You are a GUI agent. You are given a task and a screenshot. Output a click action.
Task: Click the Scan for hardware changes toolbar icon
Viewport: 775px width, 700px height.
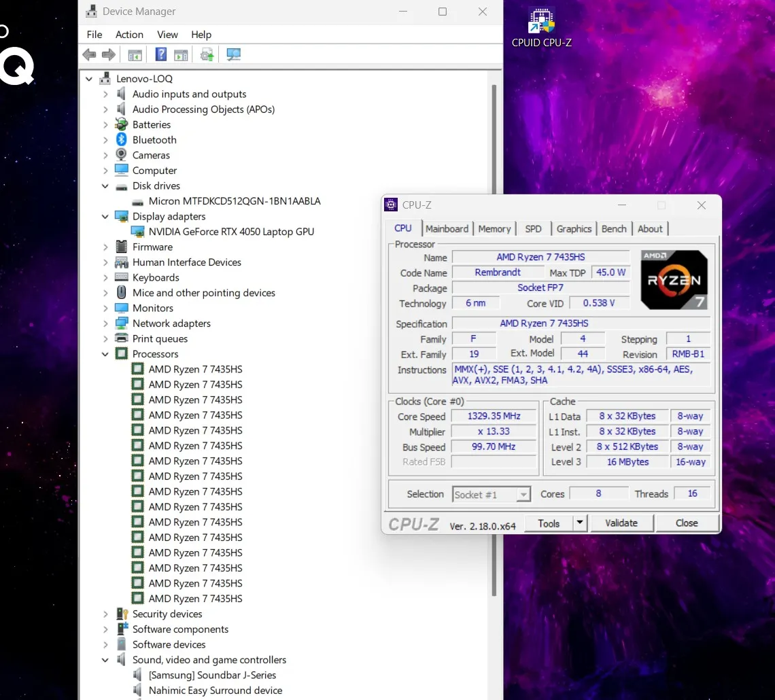(234, 55)
